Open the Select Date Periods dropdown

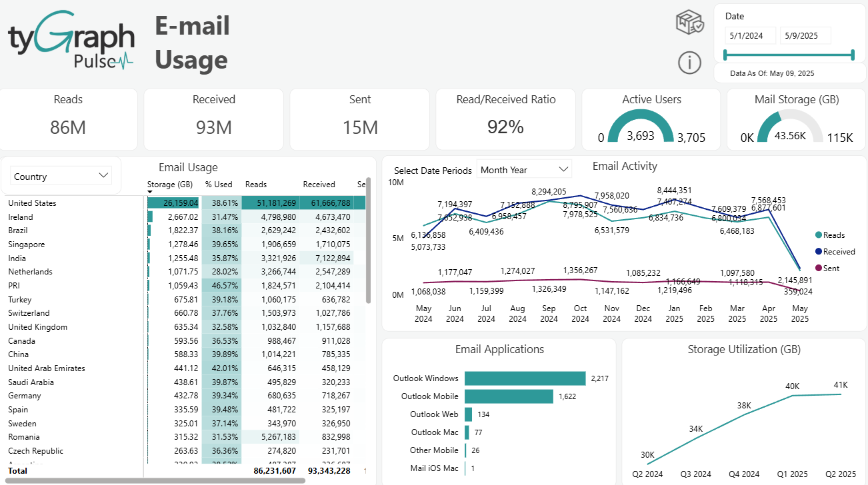[x=524, y=169]
